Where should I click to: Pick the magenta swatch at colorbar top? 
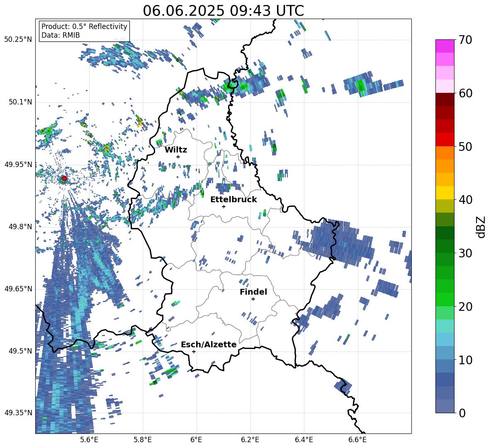[445, 46]
